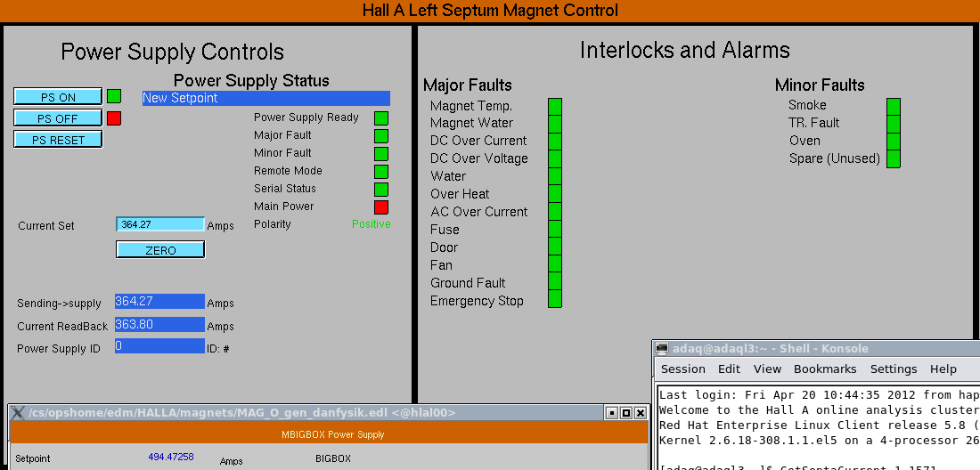980x470 pixels.
Task: Click the Hall A Left Septum Magnet Control title
Action: pos(490,10)
